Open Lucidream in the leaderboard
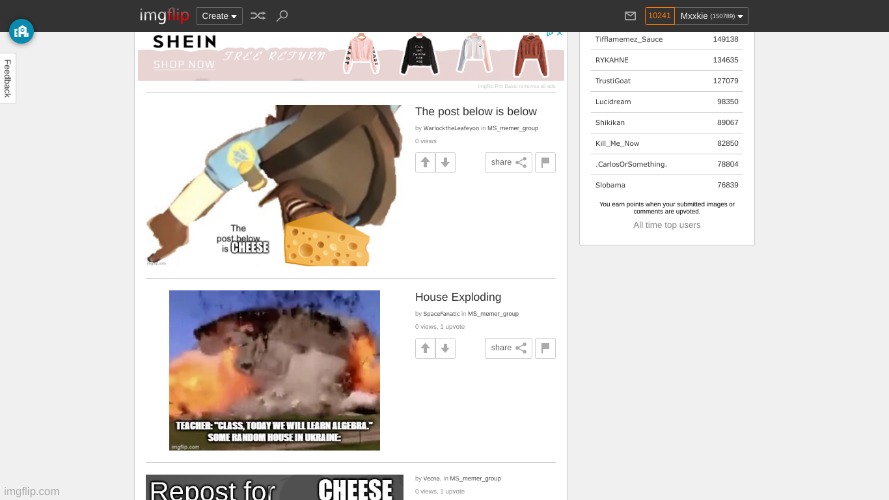Viewport: 889px width, 500px height. (x=613, y=101)
